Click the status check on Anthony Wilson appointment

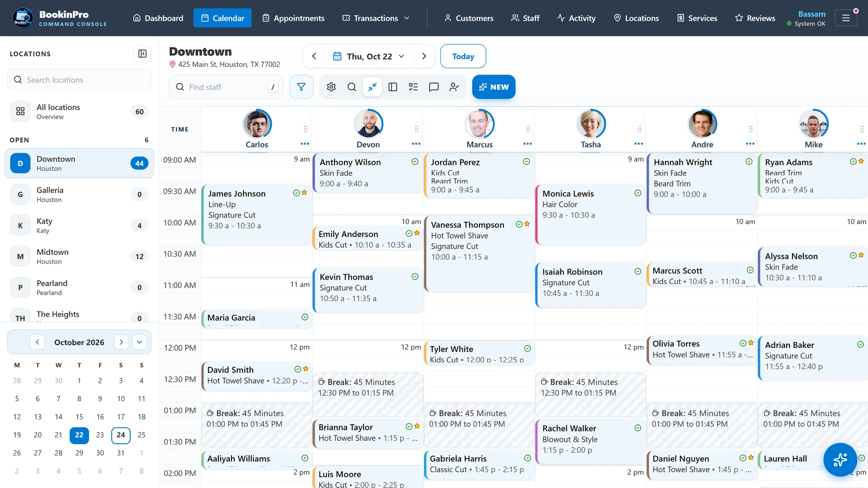coord(415,162)
